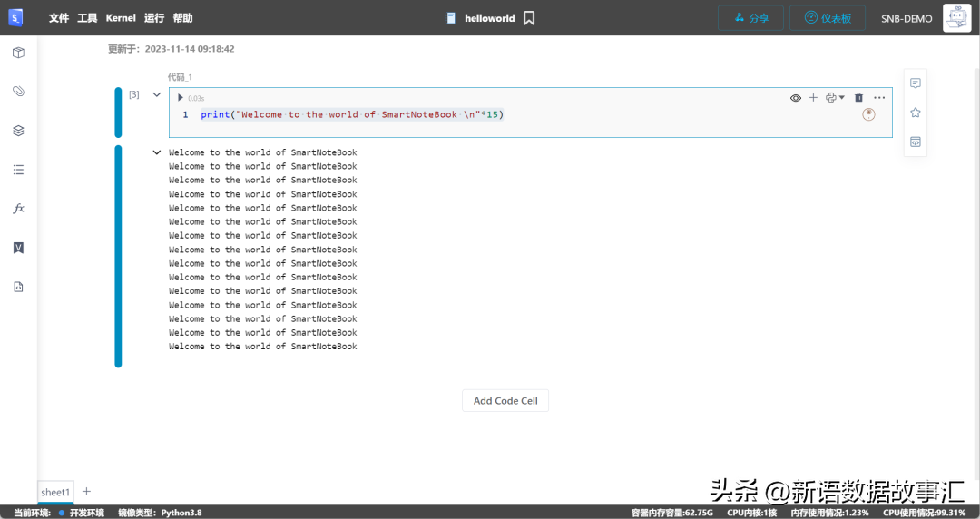
Task: Click the Add Code Cell button
Action: (x=505, y=401)
